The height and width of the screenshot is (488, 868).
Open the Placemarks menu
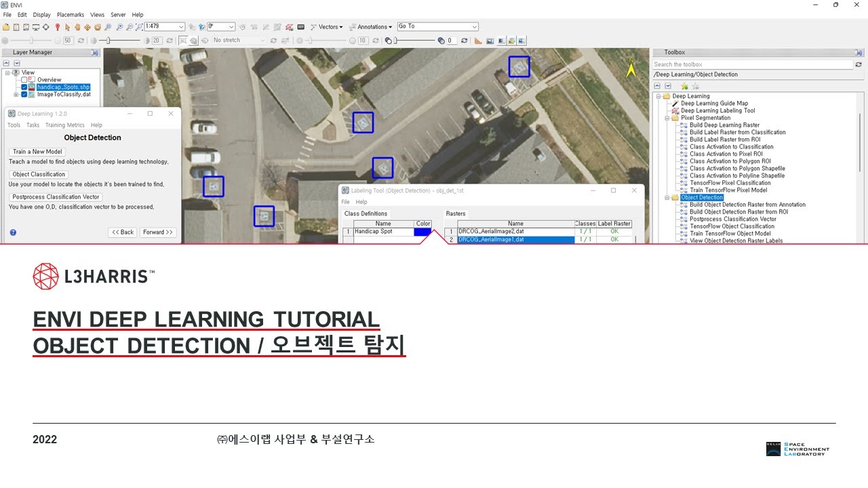pos(69,14)
